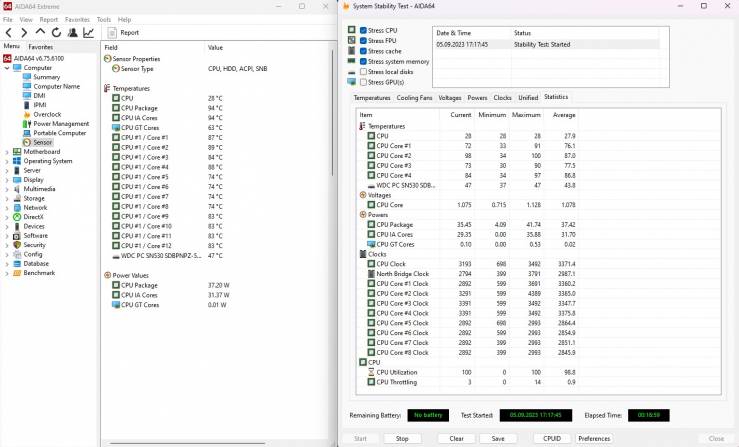The width and height of the screenshot is (739, 447).
Task: Select Power Management tree item
Action: click(61, 124)
